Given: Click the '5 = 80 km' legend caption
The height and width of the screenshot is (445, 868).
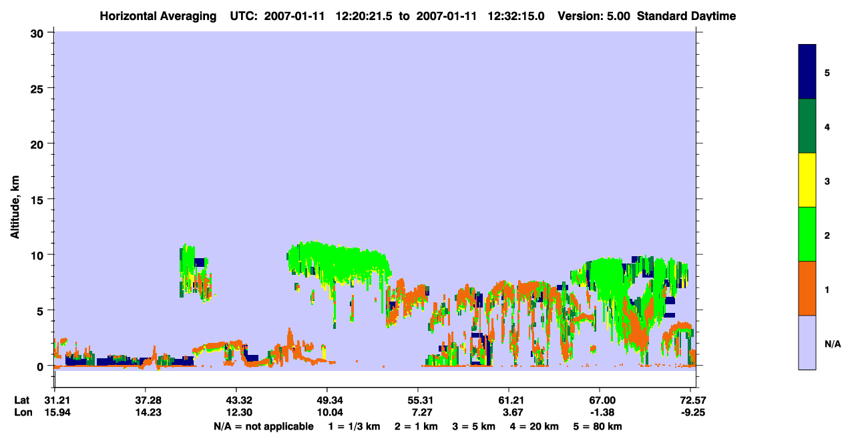Looking at the screenshot, I should point(598,426).
